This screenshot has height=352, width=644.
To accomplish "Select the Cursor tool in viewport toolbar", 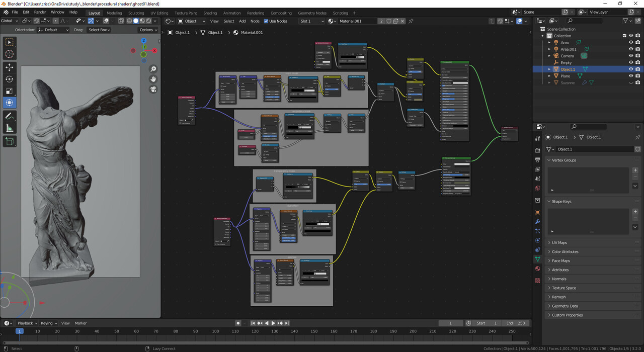I will 10,54.
